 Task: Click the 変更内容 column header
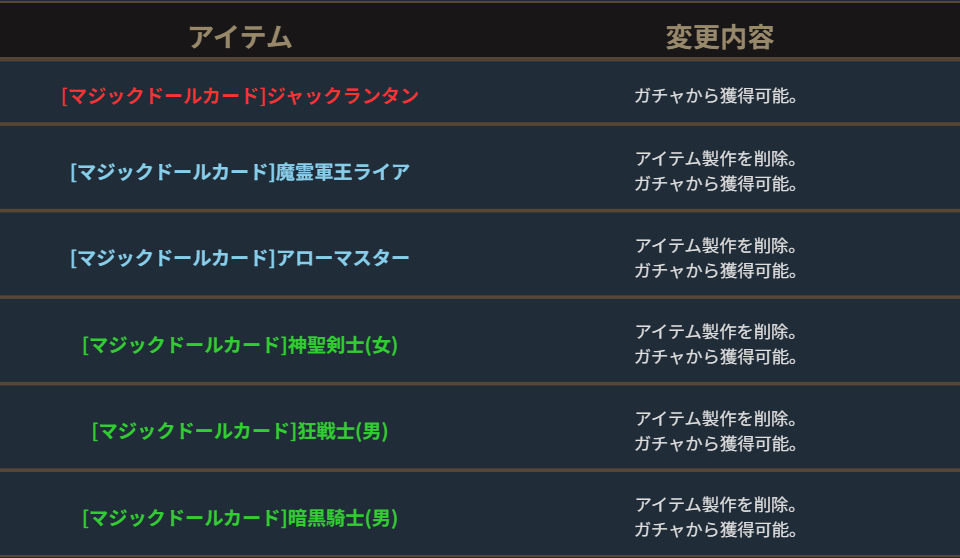[719, 38]
